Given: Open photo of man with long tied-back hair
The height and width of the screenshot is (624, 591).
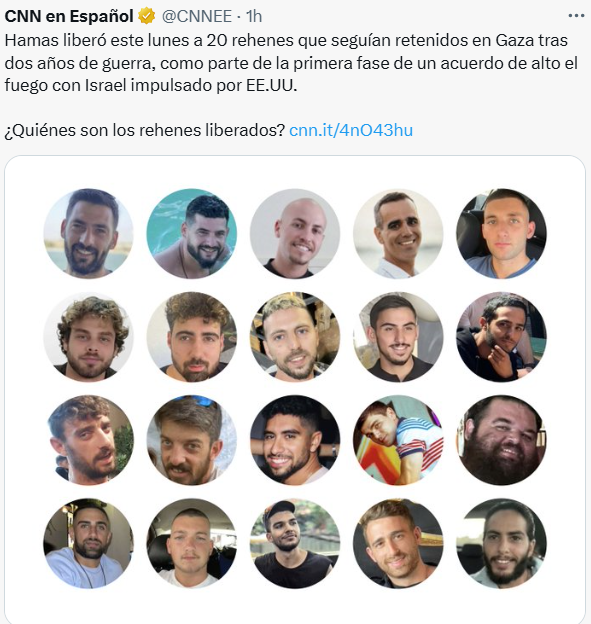Looking at the screenshot, I should tap(501, 543).
